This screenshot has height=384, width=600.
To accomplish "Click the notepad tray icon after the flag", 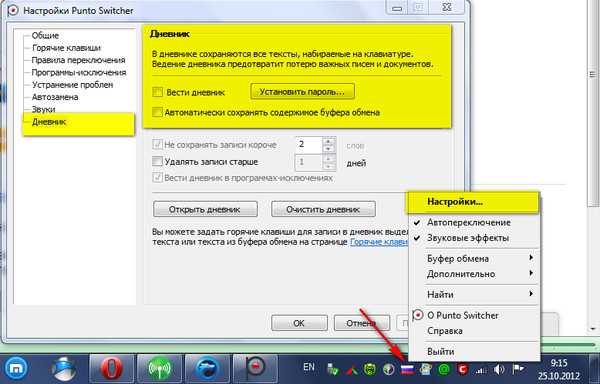I will tap(426, 369).
